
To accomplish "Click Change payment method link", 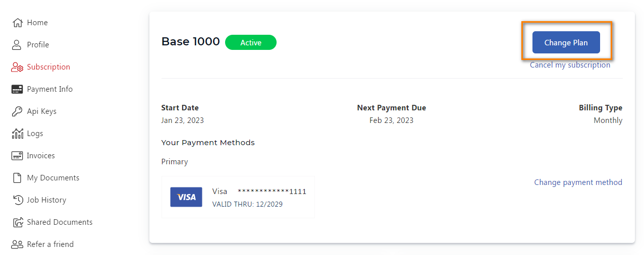I will tap(578, 182).
